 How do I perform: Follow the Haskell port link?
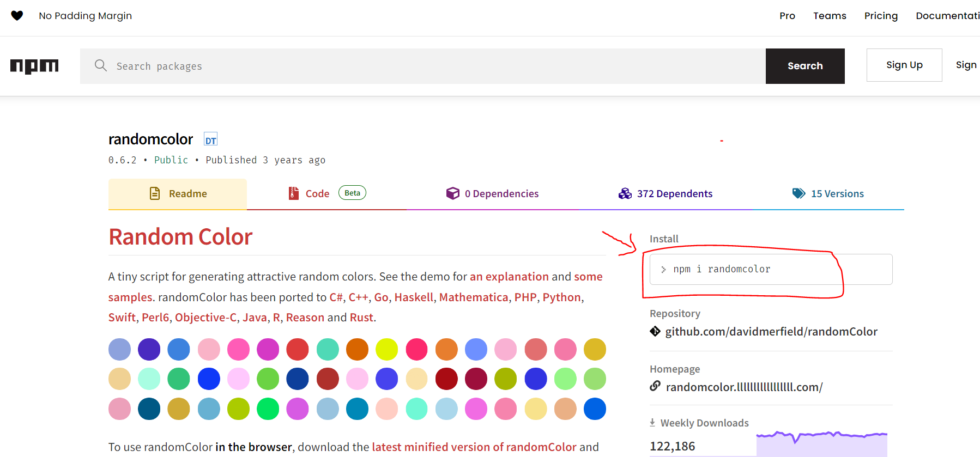click(x=414, y=297)
